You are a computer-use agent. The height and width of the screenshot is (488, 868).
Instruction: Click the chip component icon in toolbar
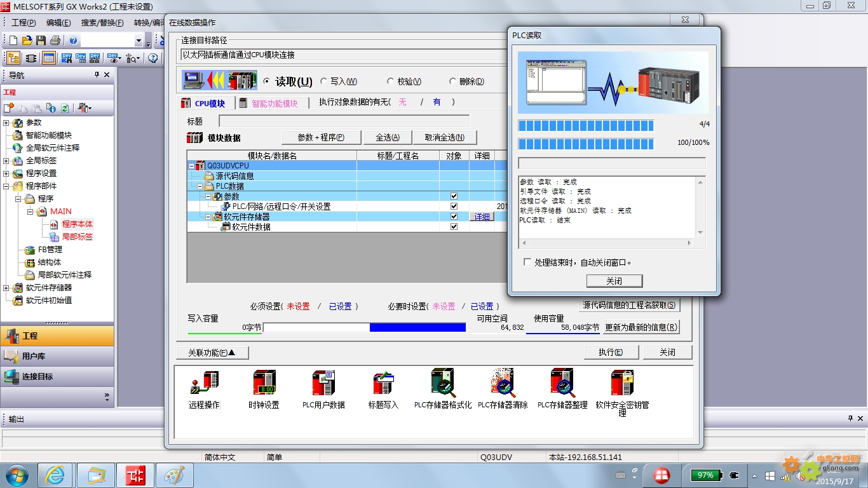click(x=31, y=58)
